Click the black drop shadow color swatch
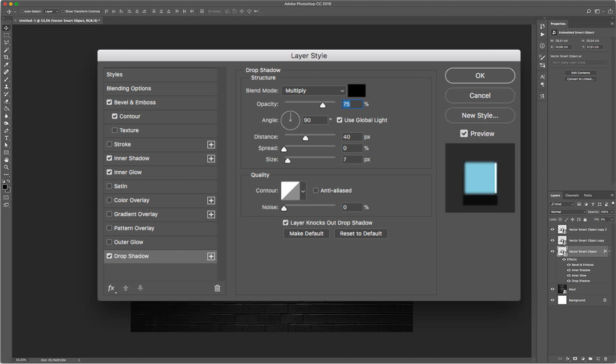The width and height of the screenshot is (616, 364). tap(357, 90)
